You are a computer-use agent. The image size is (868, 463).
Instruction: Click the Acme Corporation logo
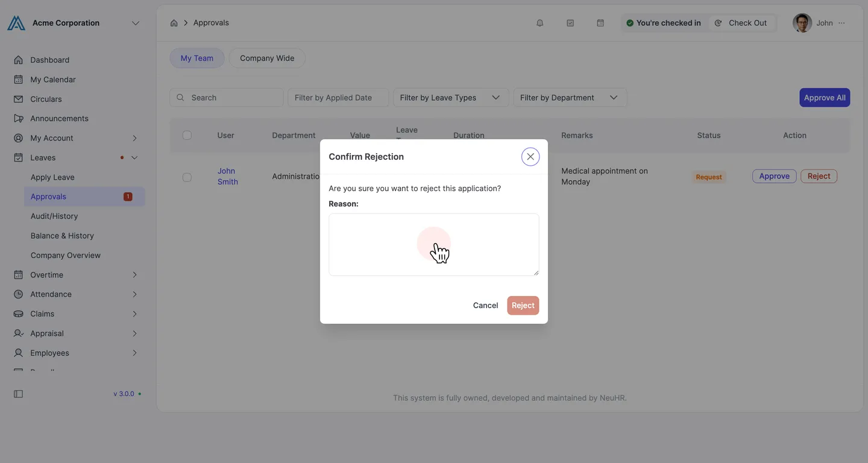point(16,23)
